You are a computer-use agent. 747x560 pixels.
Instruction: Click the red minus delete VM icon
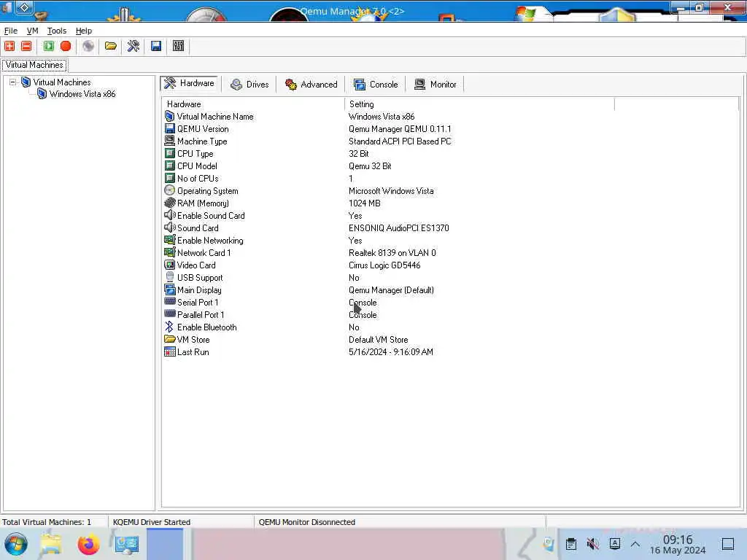point(26,46)
